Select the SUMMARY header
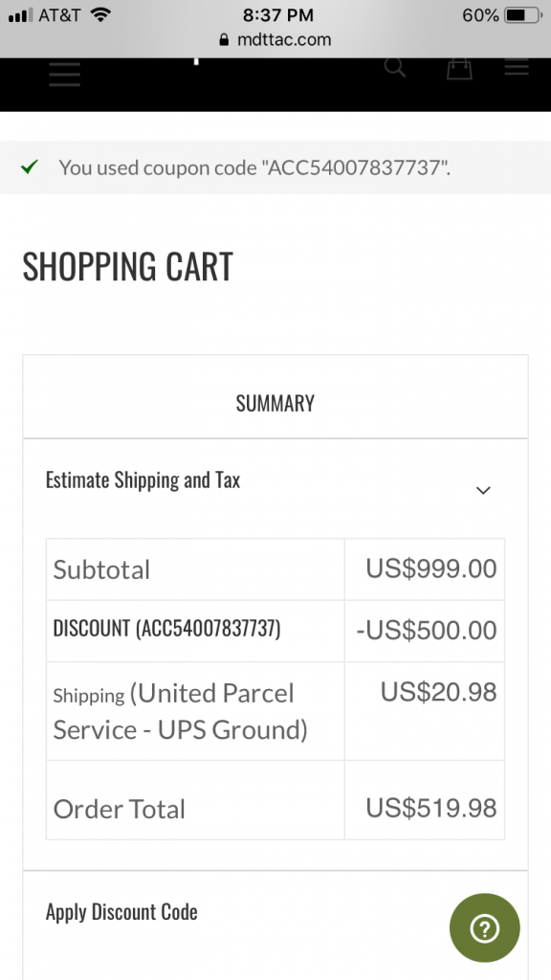This screenshot has height=980, width=551. click(275, 403)
